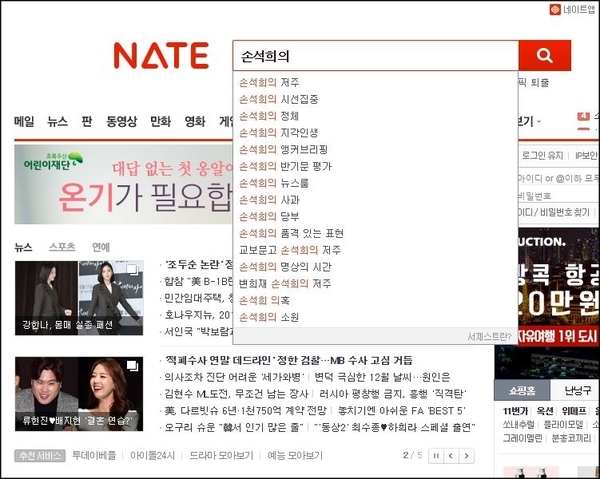The image size is (600, 479).
Task: Select suggestion 손석희의 소원
Action: [x=269, y=317]
